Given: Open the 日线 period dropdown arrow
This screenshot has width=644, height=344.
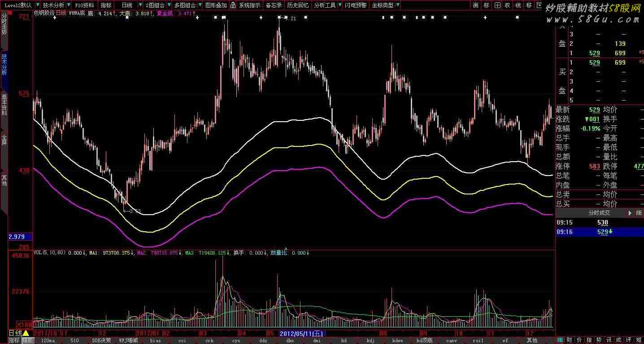Looking at the screenshot, I should [140, 5].
